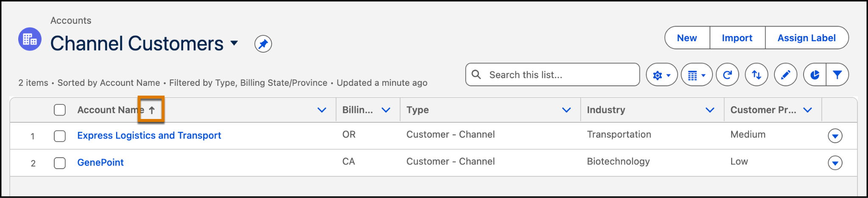This screenshot has width=868, height=198.
Task: Open the GenePoint account link
Action: pyautogui.click(x=100, y=162)
